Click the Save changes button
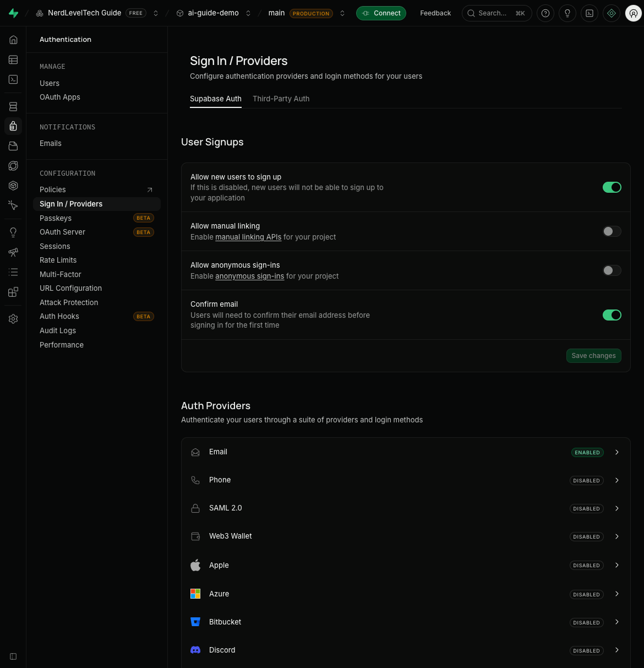Image resolution: width=644 pixels, height=668 pixels. (594, 356)
